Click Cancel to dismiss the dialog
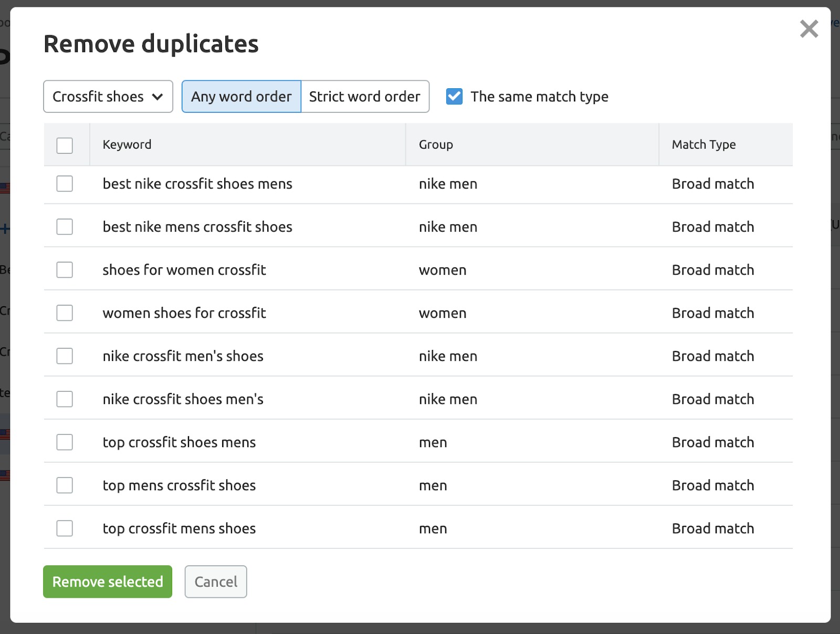The height and width of the screenshot is (634, 840). click(x=215, y=581)
